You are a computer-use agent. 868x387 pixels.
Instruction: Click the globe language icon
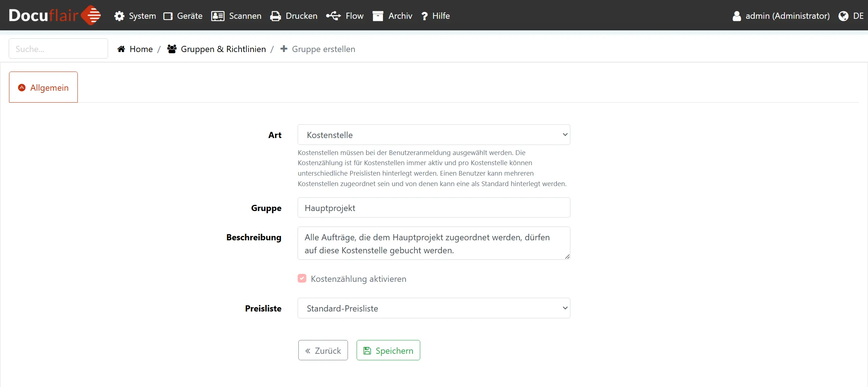pyautogui.click(x=843, y=16)
